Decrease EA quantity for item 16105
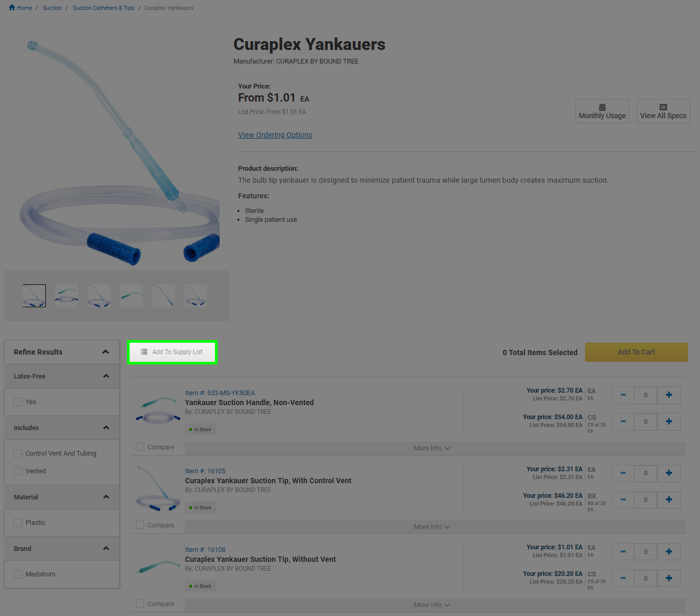 coord(622,473)
